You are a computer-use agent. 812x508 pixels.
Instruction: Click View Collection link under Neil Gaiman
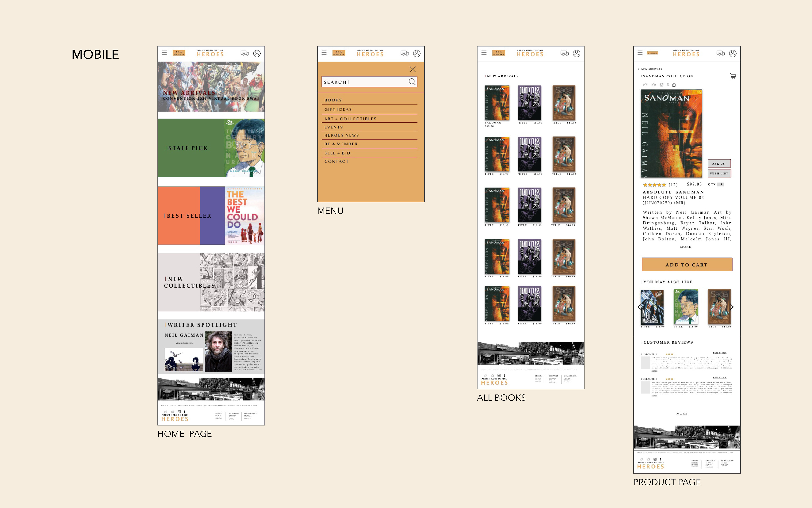(184, 343)
